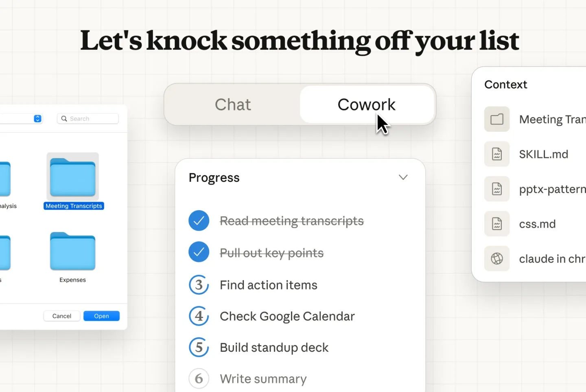586x392 pixels.
Task: Switch to the Chat tab
Action: (x=232, y=105)
